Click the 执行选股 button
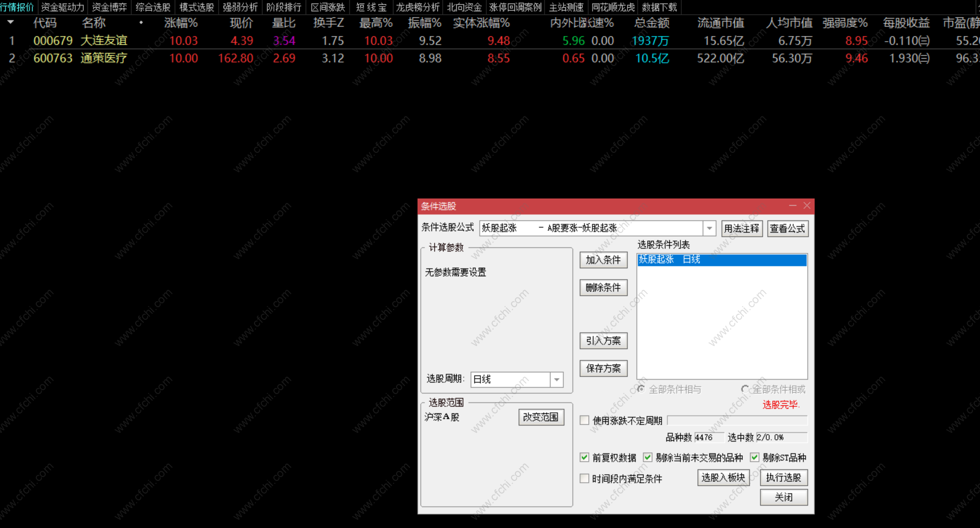Viewport: 980px width, 528px height. coord(783,478)
